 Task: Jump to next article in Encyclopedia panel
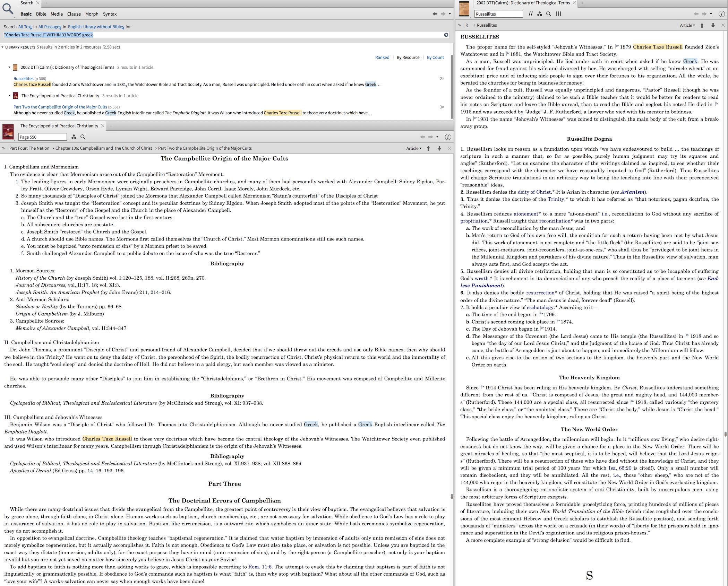point(439,148)
